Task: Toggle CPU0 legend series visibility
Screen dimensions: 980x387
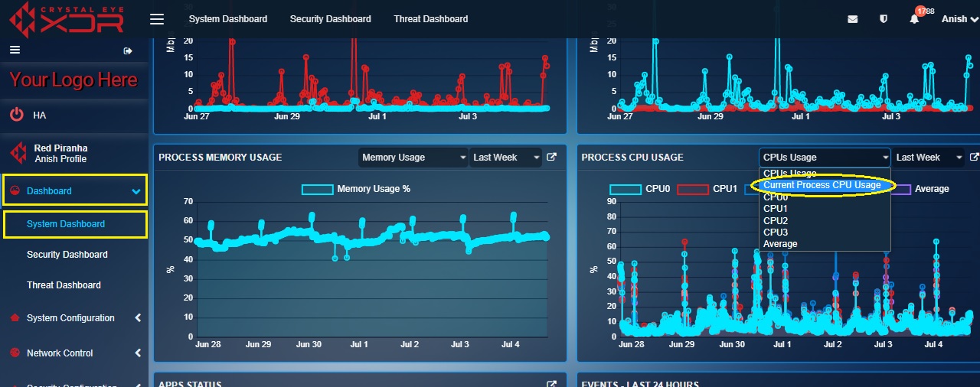Action: point(640,189)
